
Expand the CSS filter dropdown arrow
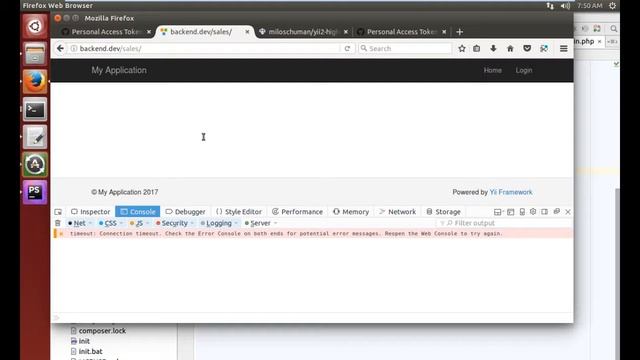click(121, 223)
